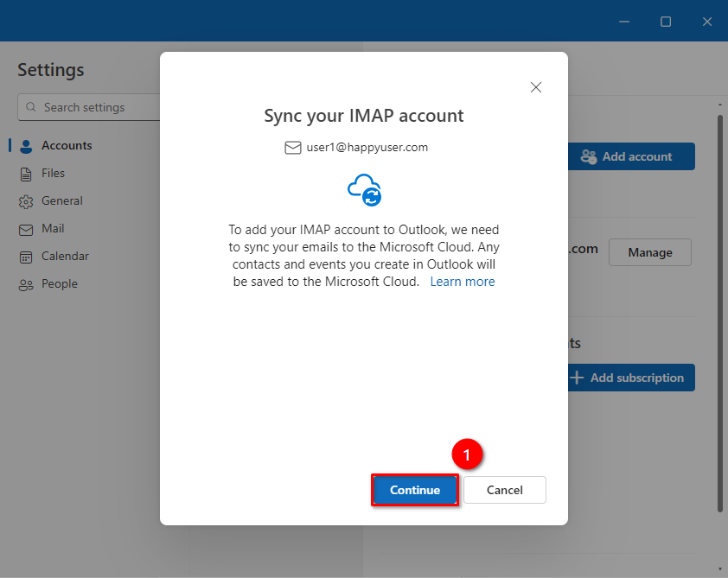Click the Settings heading text
Screen dimensions: 728x578
(x=51, y=70)
